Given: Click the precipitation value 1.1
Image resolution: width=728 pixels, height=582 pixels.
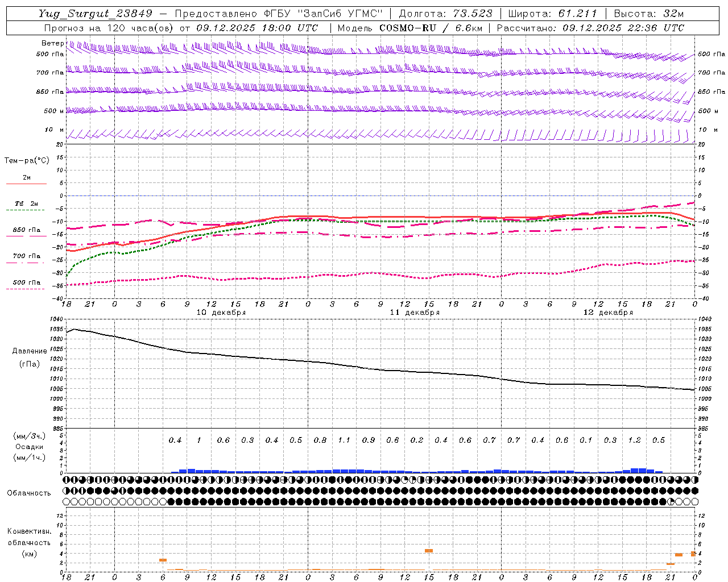Looking at the screenshot, I should [x=344, y=440].
